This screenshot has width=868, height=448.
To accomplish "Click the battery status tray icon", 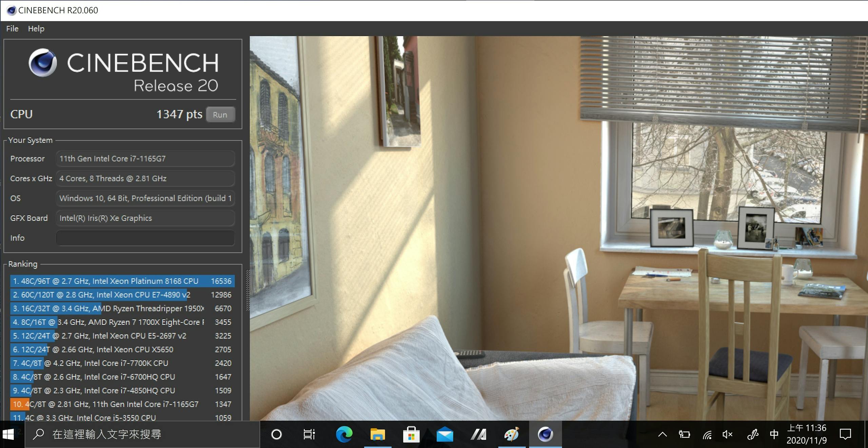I will click(x=684, y=434).
